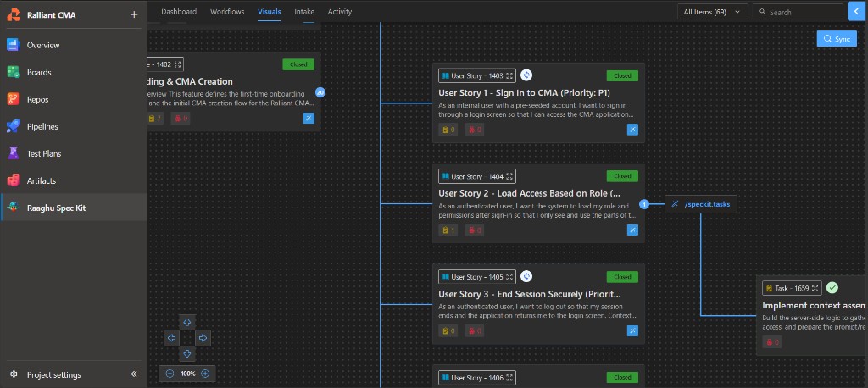Image resolution: width=868 pixels, height=388 pixels.
Task: Click the bug count on User Story 1403
Action: [475, 130]
